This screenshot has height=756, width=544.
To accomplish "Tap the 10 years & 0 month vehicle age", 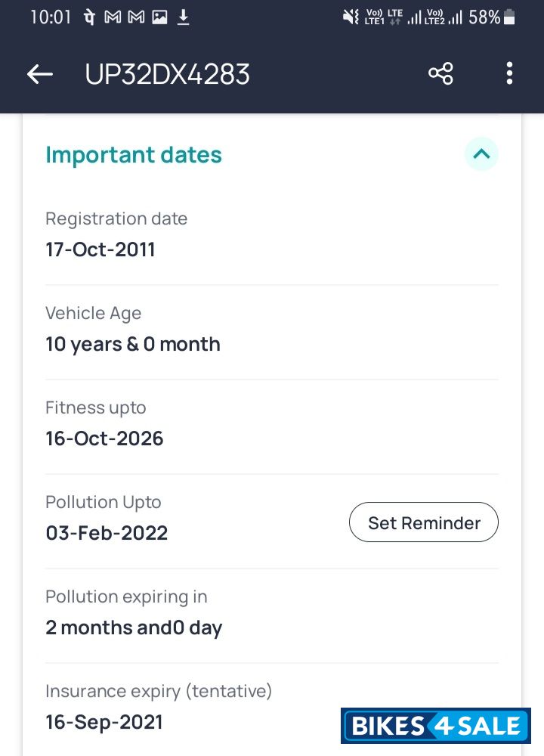I will point(133,344).
